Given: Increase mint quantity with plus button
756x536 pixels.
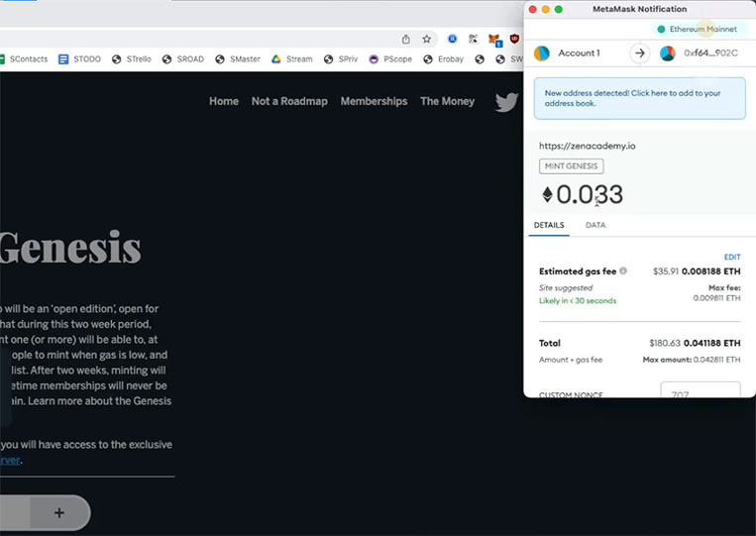Looking at the screenshot, I should 59,512.
